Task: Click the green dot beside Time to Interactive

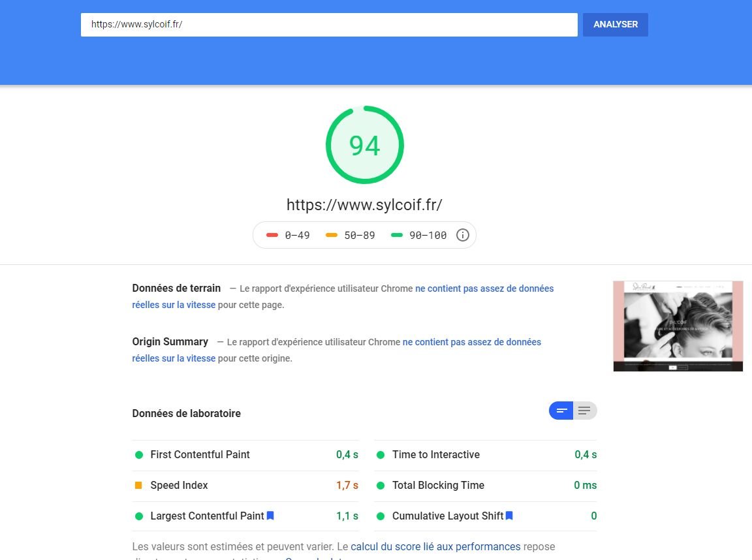Action: click(380, 455)
